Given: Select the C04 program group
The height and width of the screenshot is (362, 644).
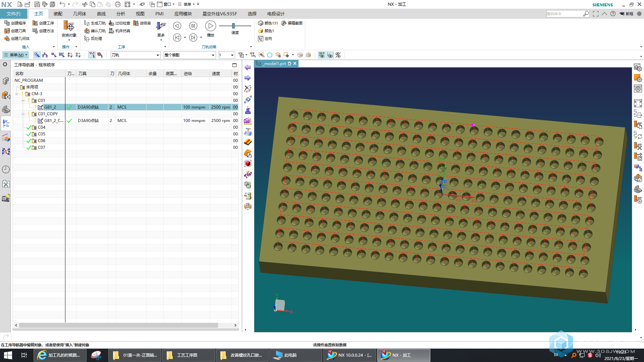Looking at the screenshot, I should pyautogui.click(x=41, y=127).
